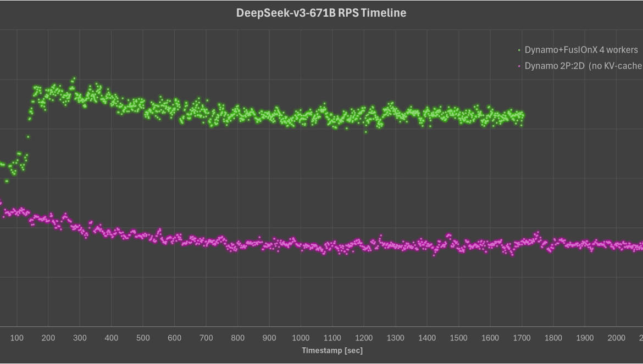The width and height of the screenshot is (643, 364).
Task: Click the 1500 tick label on the x-axis
Action: [x=458, y=338]
